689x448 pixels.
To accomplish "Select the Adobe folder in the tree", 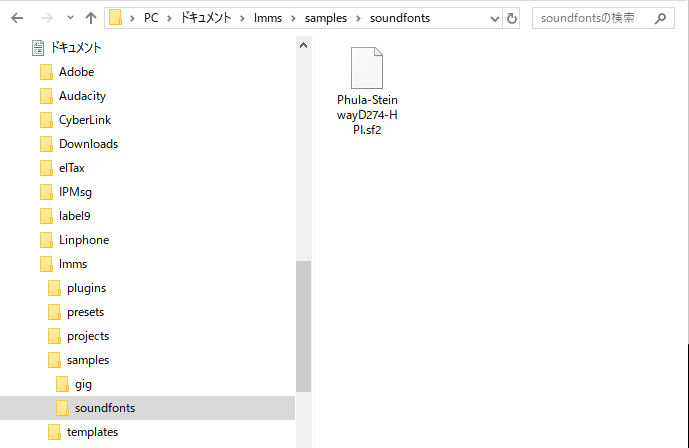I will pyautogui.click(x=76, y=72).
